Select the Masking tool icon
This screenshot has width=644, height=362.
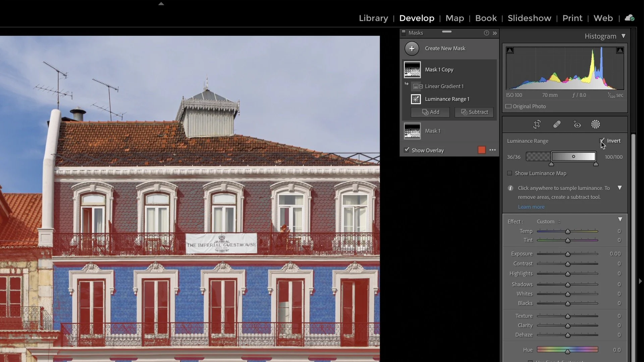pos(596,124)
